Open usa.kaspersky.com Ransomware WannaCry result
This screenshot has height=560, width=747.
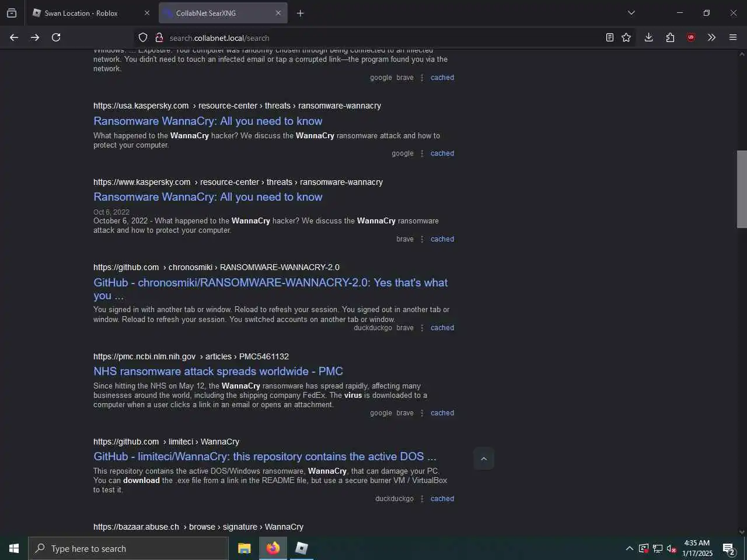[x=208, y=121]
